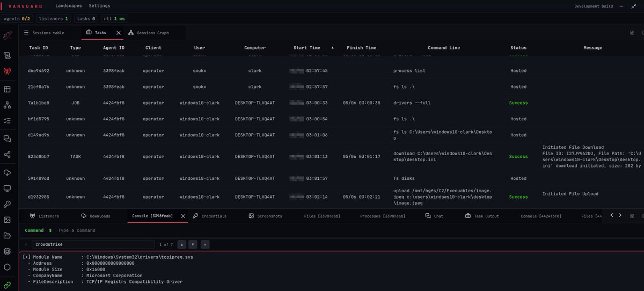Open the Listeners bottom tab

45,216
